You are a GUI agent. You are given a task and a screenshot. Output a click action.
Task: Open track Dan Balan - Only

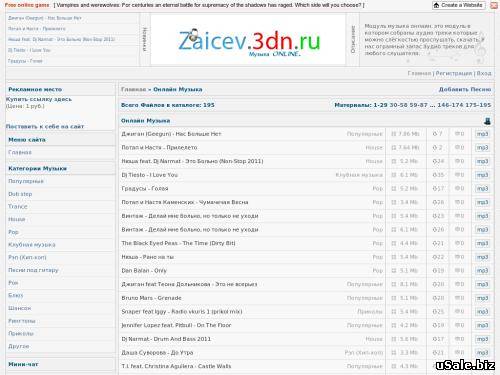point(144,271)
